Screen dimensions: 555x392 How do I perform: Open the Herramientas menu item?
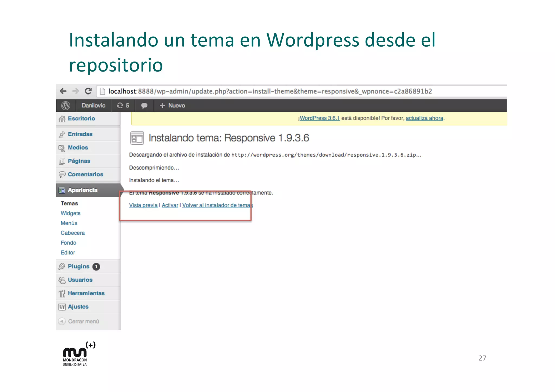click(x=86, y=293)
